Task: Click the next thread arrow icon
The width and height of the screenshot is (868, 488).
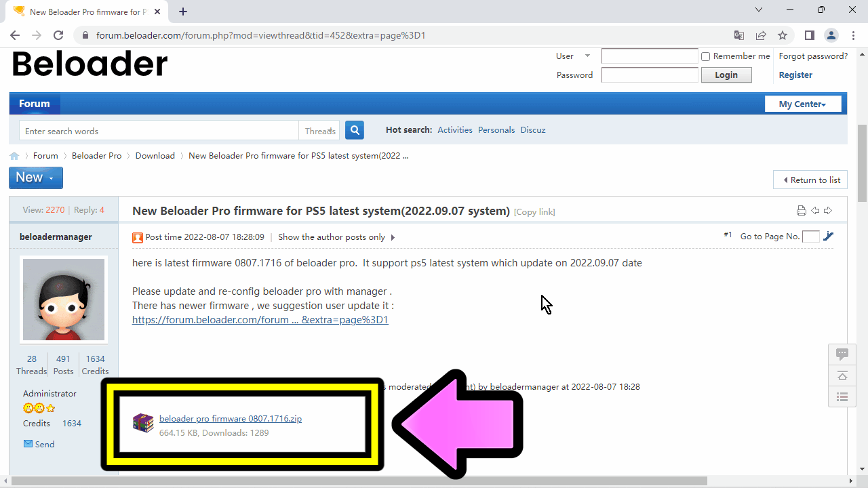Action: 828,211
